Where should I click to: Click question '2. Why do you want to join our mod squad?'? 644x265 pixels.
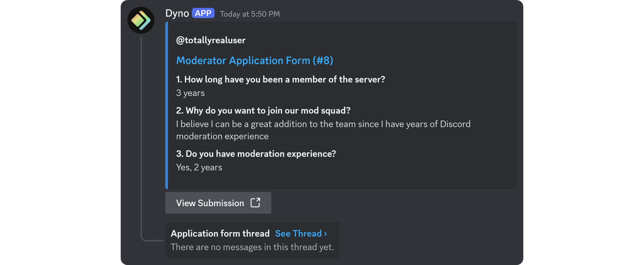263,110
